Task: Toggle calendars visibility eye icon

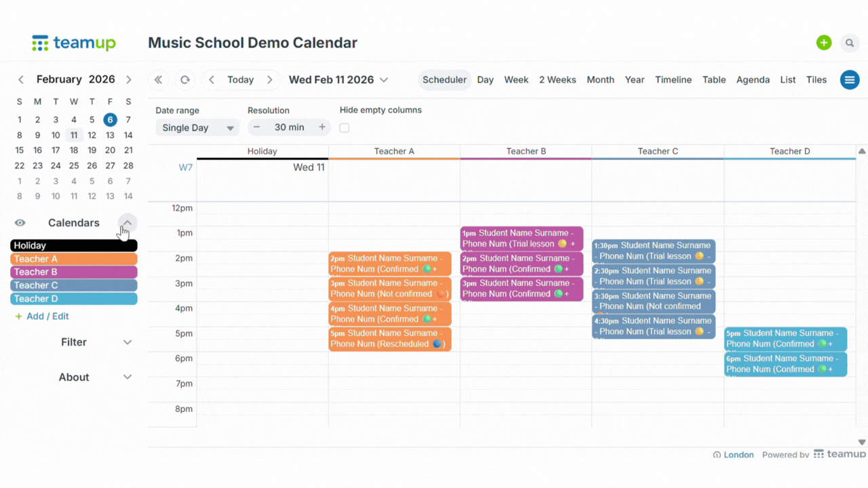Action: pyautogui.click(x=20, y=223)
